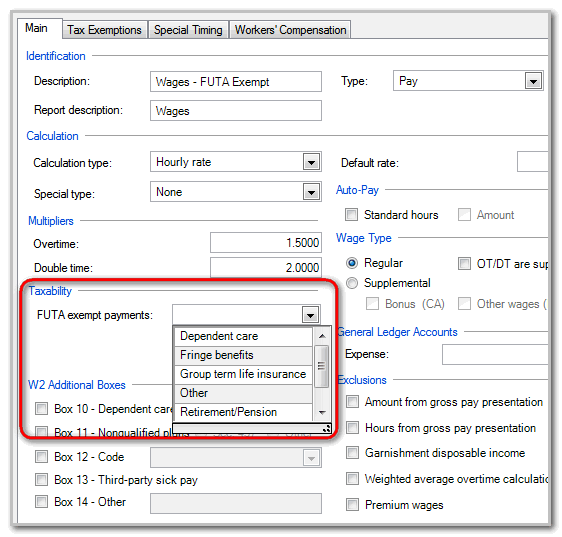Click the Description input field
This screenshot has width=562, height=537.
235,82
